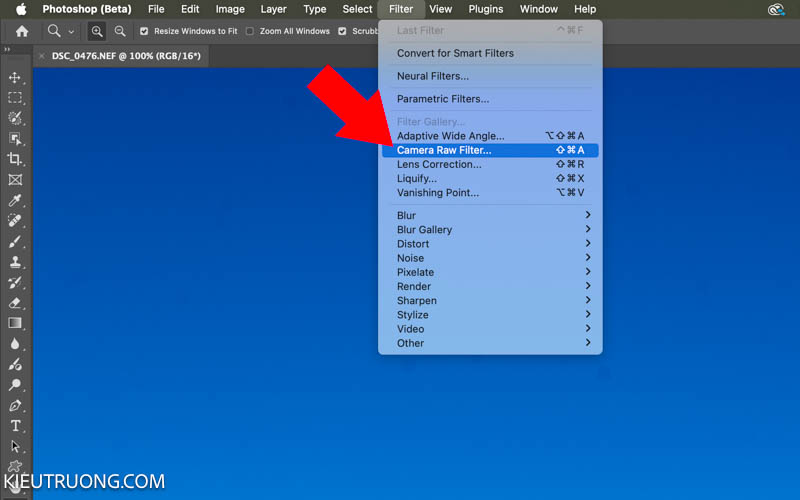Open the Image menu

coord(230,9)
